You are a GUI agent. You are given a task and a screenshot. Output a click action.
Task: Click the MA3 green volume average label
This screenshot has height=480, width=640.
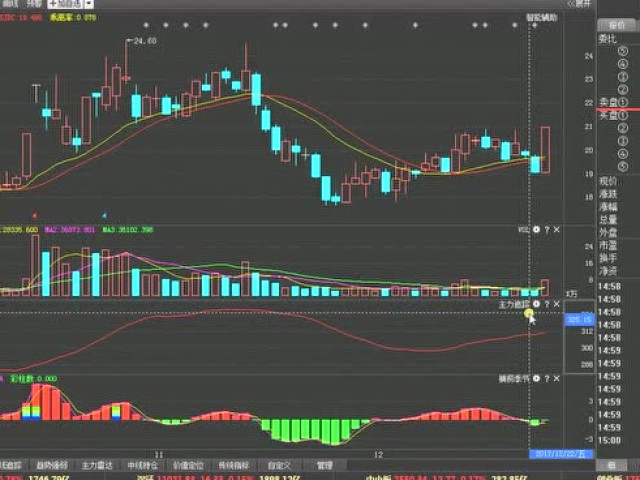pos(128,230)
